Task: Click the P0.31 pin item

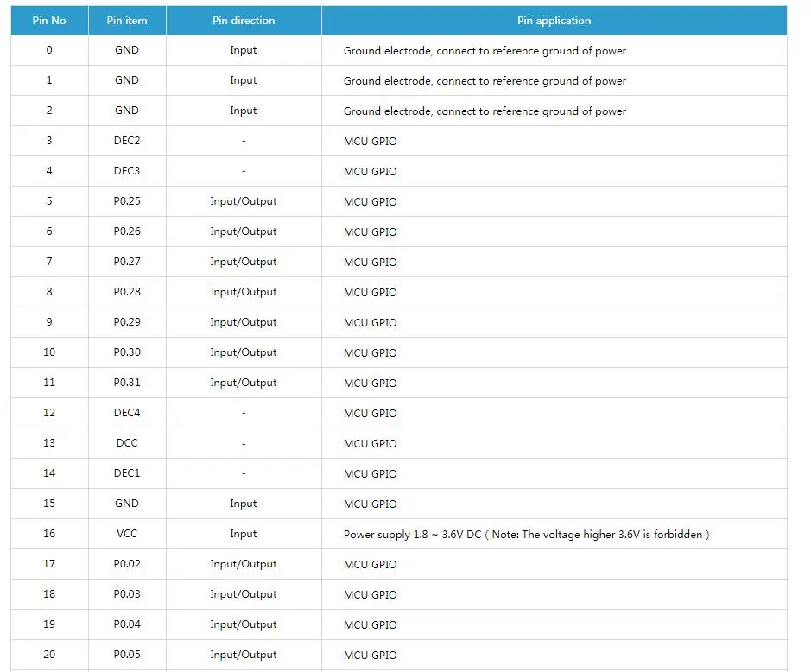Action: 127,383
